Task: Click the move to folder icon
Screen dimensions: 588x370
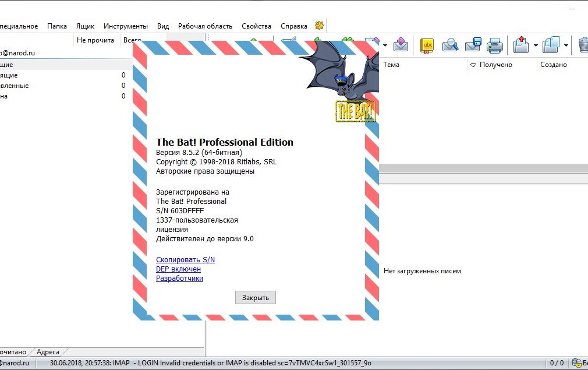Action: [521, 45]
